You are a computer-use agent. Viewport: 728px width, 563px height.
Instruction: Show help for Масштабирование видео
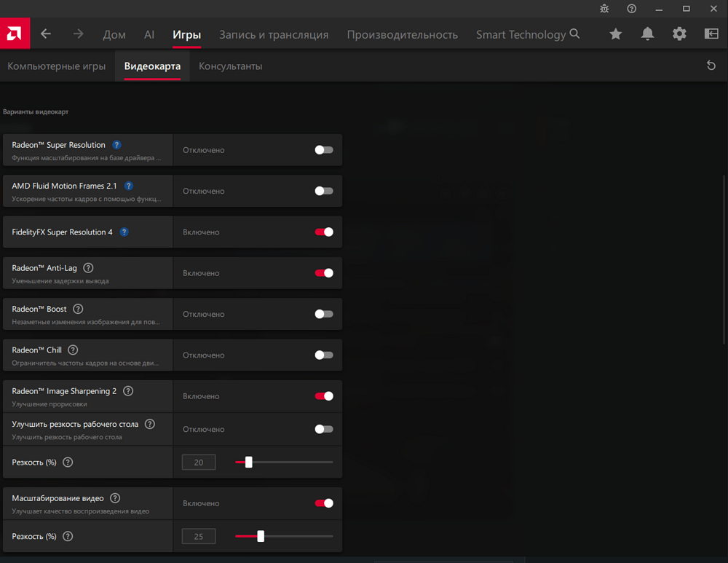tap(115, 498)
